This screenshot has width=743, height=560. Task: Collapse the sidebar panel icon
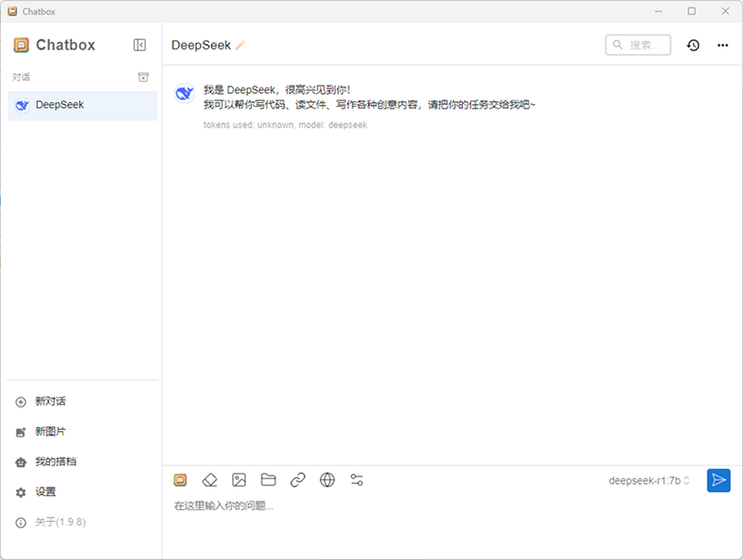click(x=139, y=45)
